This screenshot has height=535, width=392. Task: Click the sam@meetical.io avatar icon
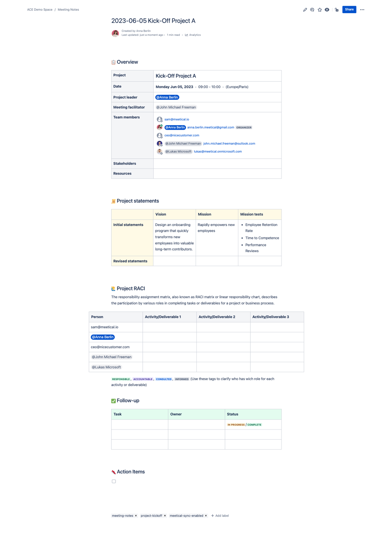point(159,119)
